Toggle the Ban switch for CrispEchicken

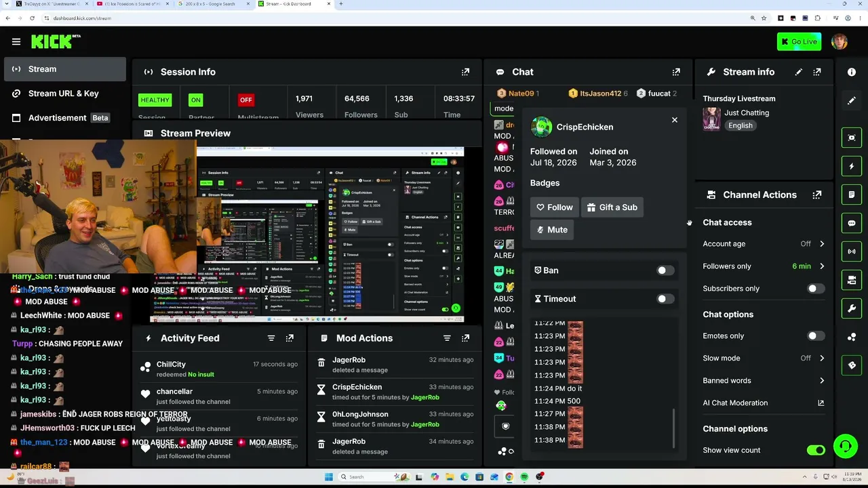coord(665,270)
